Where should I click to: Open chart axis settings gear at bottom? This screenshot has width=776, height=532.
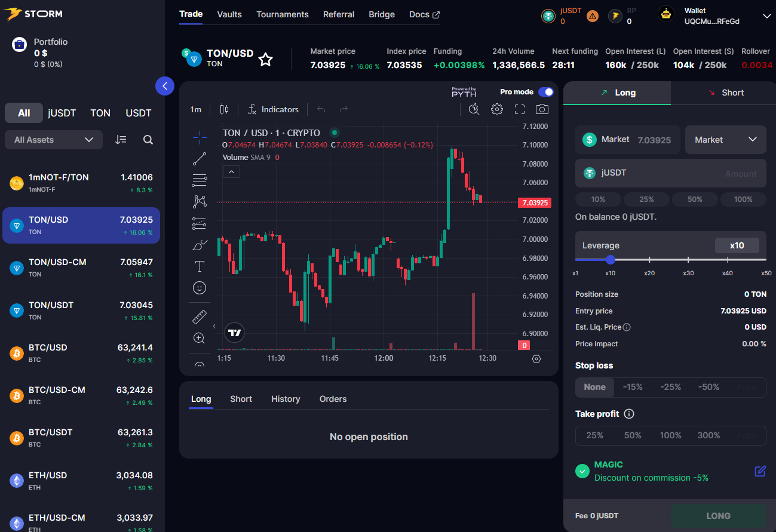pyautogui.click(x=536, y=359)
